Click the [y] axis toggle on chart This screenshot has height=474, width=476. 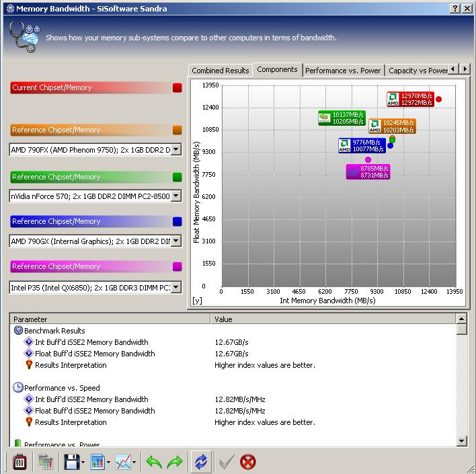[x=197, y=301]
